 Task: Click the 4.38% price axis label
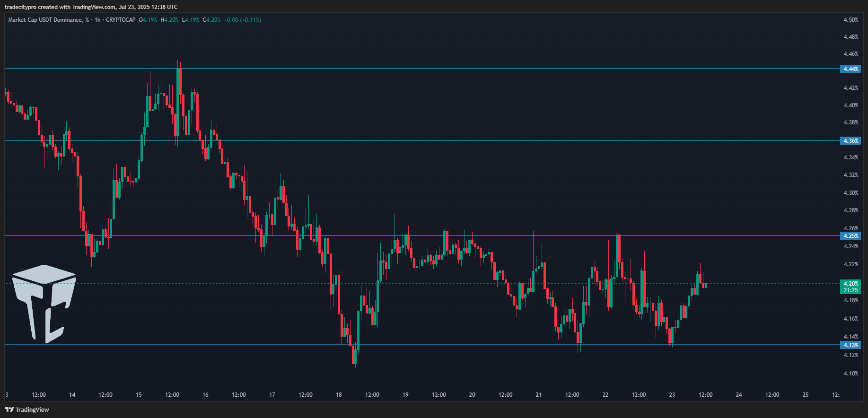coord(851,122)
